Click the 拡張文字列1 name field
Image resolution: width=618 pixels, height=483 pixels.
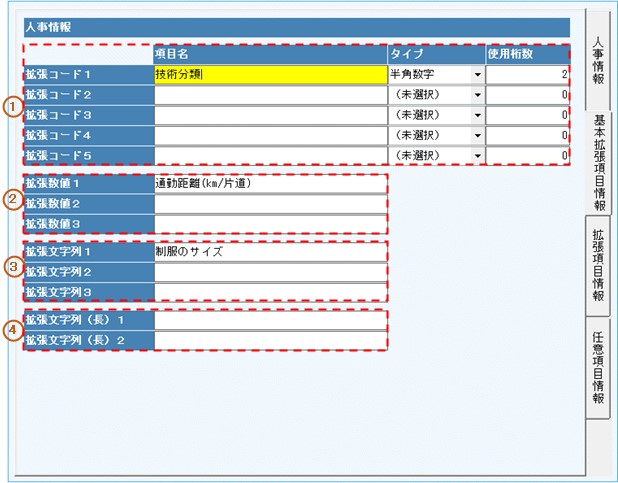[270, 252]
